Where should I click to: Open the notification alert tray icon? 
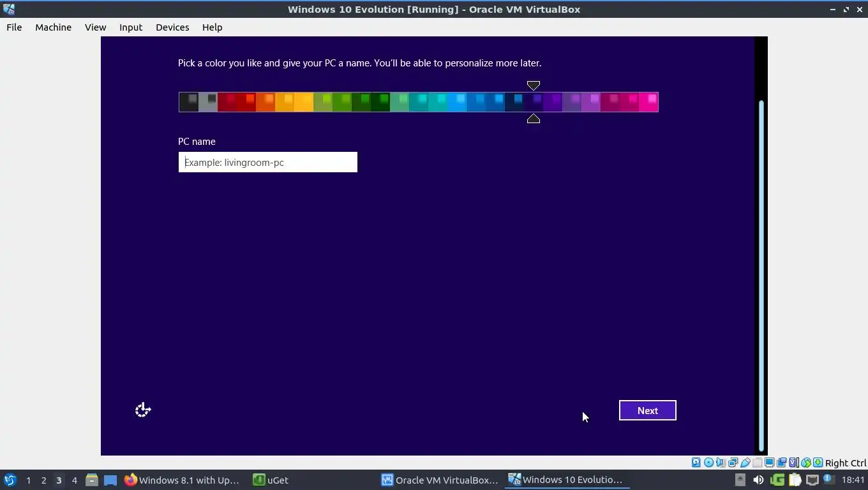[829, 479]
